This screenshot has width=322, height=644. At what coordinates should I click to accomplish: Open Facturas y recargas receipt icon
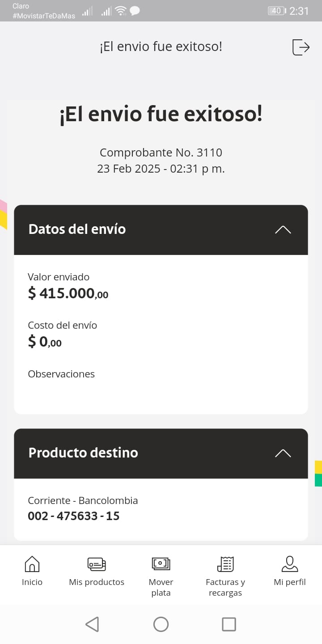225,564
